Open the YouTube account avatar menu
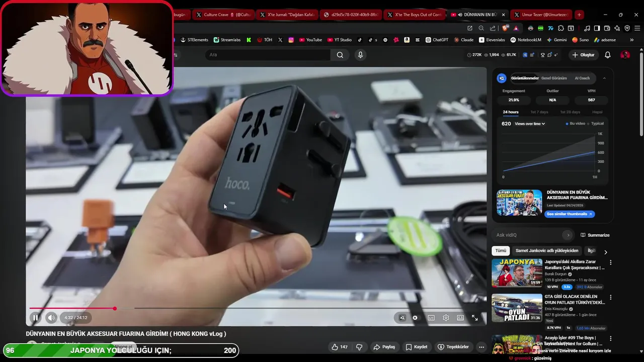The width and height of the screenshot is (644, 362). pos(625,55)
